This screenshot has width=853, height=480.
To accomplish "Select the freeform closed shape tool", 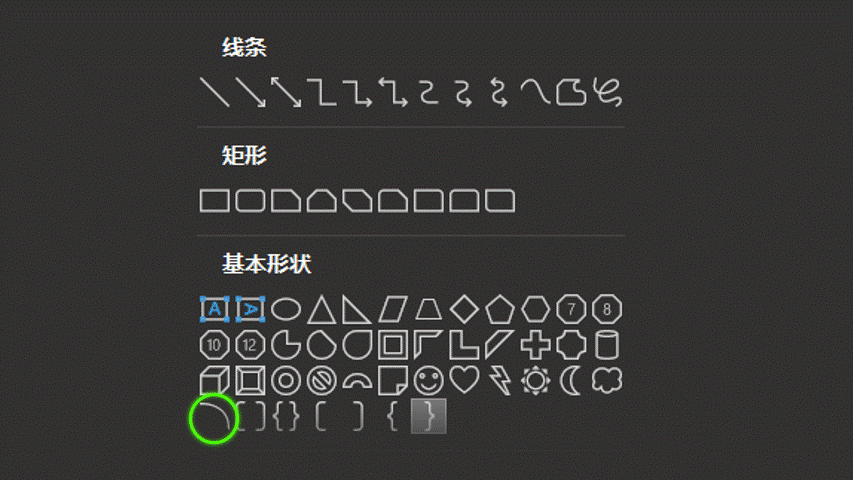I will pyautogui.click(x=571, y=92).
